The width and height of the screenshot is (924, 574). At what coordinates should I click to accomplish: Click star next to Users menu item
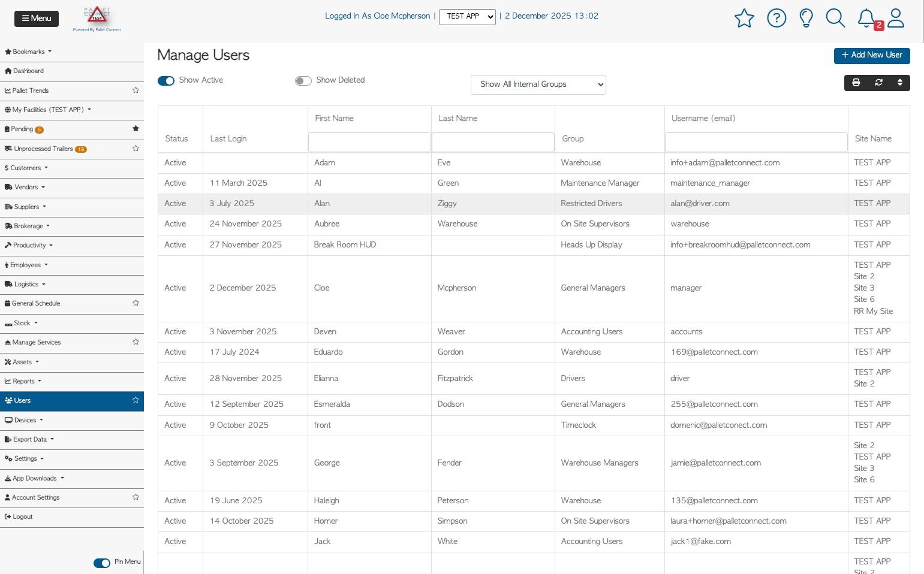pyautogui.click(x=136, y=400)
